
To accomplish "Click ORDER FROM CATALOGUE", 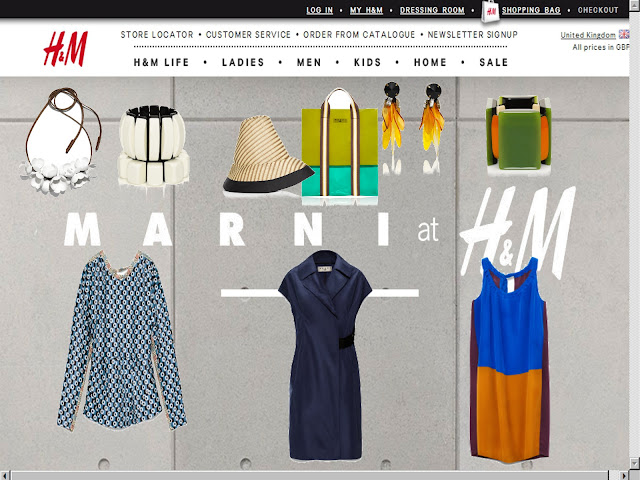I will pos(359,35).
